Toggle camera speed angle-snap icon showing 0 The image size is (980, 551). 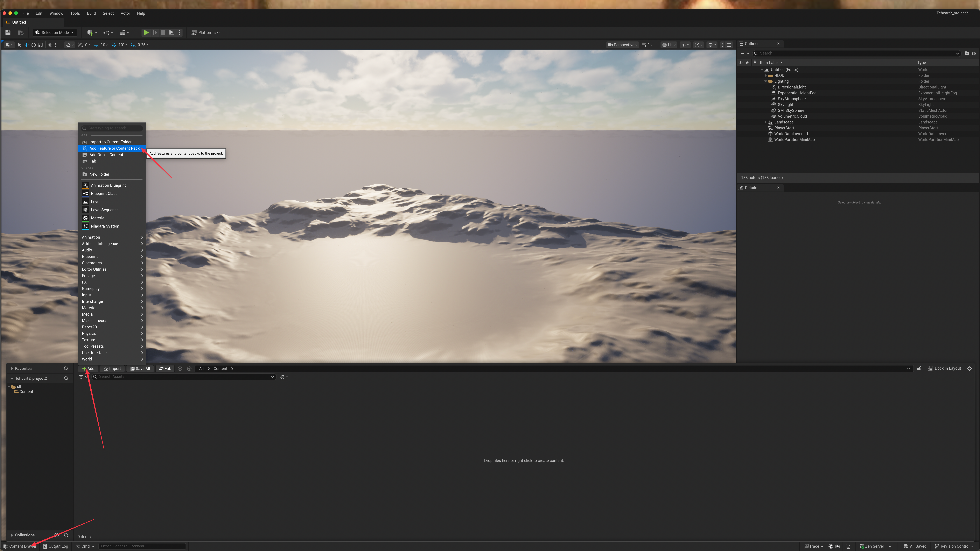pos(80,45)
